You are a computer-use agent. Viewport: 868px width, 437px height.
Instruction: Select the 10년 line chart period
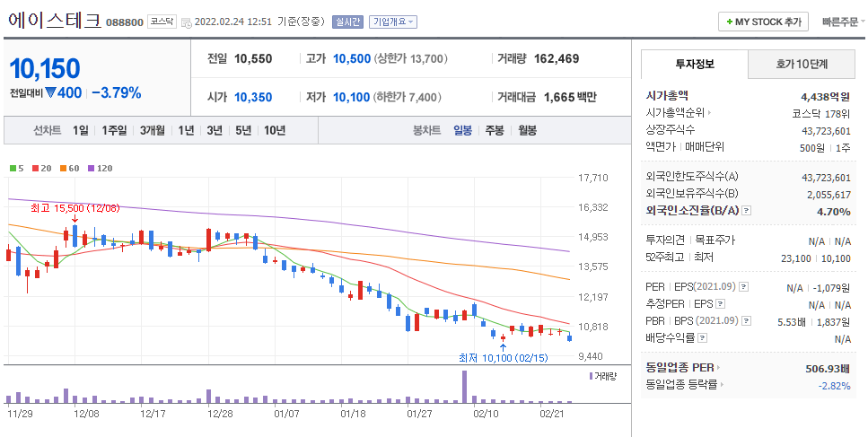(275, 131)
